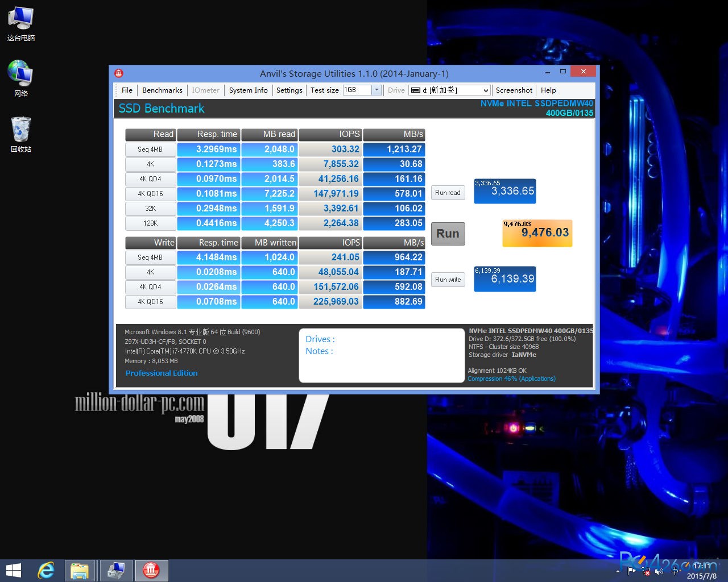Click the Read Seq 4MB row label

(x=150, y=149)
